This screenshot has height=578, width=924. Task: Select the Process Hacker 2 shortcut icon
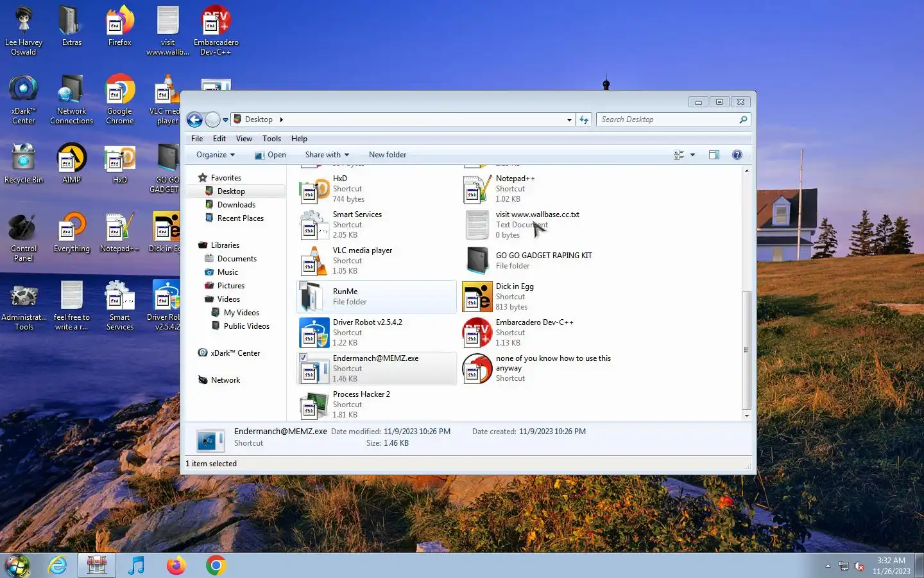pos(314,405)
